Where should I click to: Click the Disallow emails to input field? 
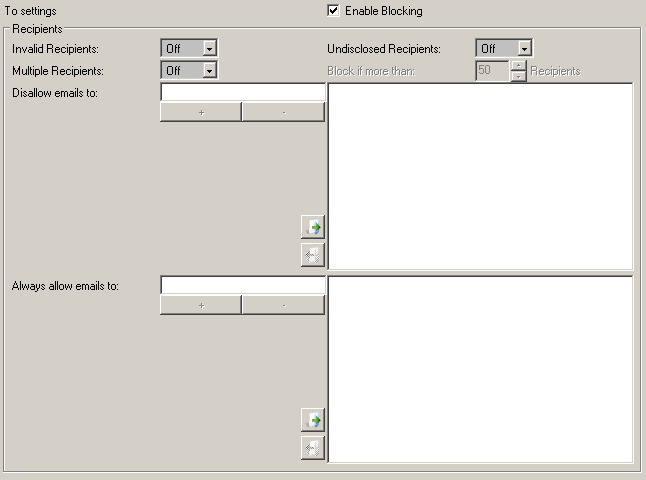243,92
